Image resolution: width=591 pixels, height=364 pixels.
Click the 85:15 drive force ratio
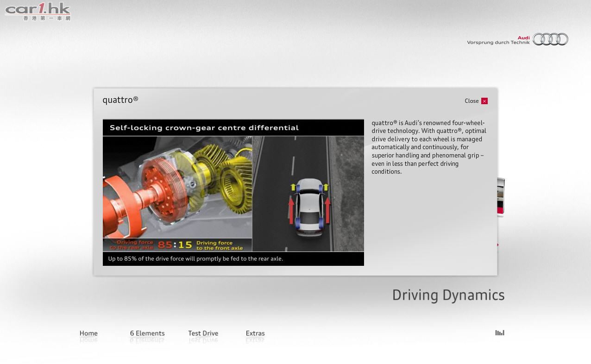tap(175, 245)
